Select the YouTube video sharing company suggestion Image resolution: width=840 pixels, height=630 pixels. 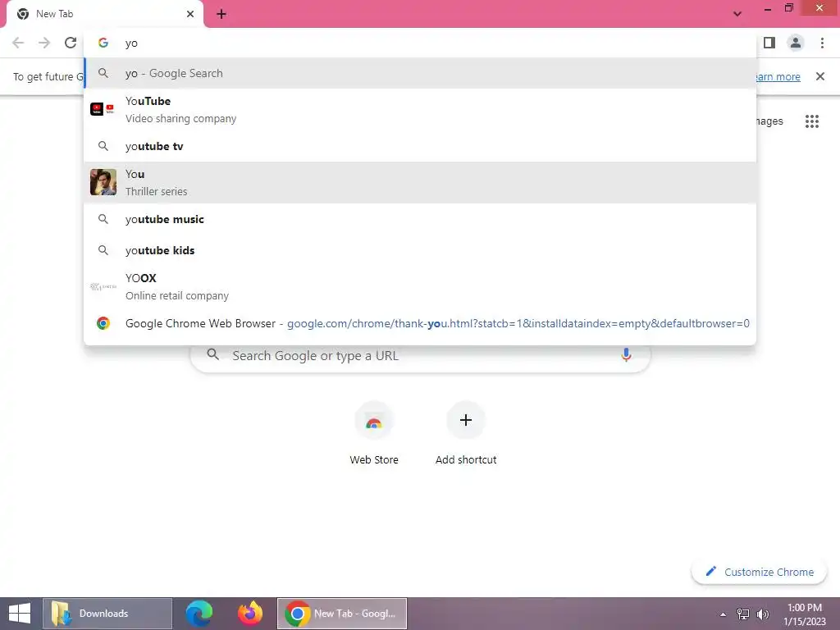420,109
